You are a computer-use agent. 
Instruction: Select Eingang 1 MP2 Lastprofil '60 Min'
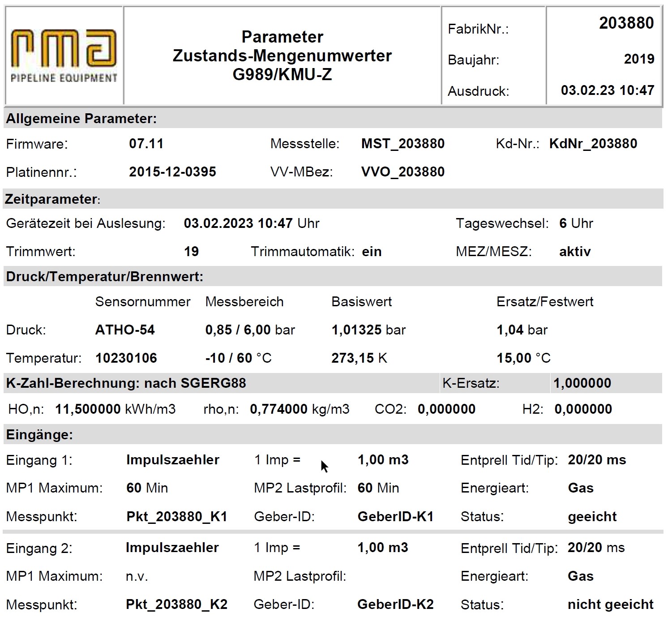378,488
